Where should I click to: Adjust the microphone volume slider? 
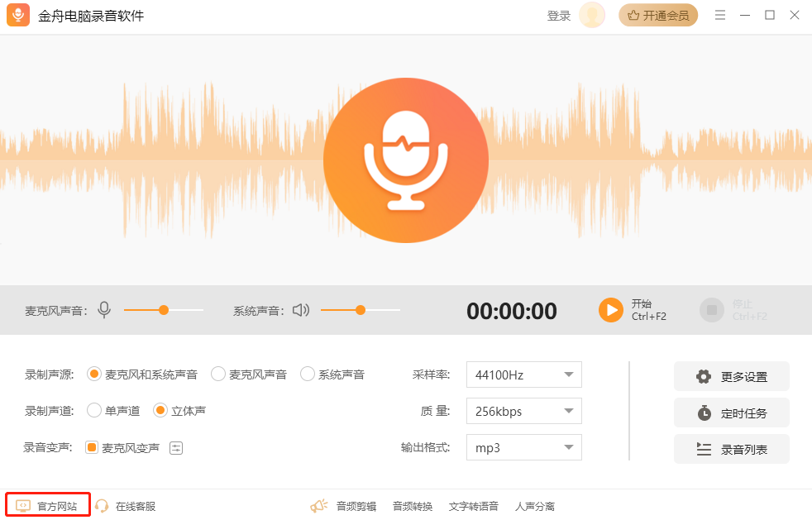(162, 309)
